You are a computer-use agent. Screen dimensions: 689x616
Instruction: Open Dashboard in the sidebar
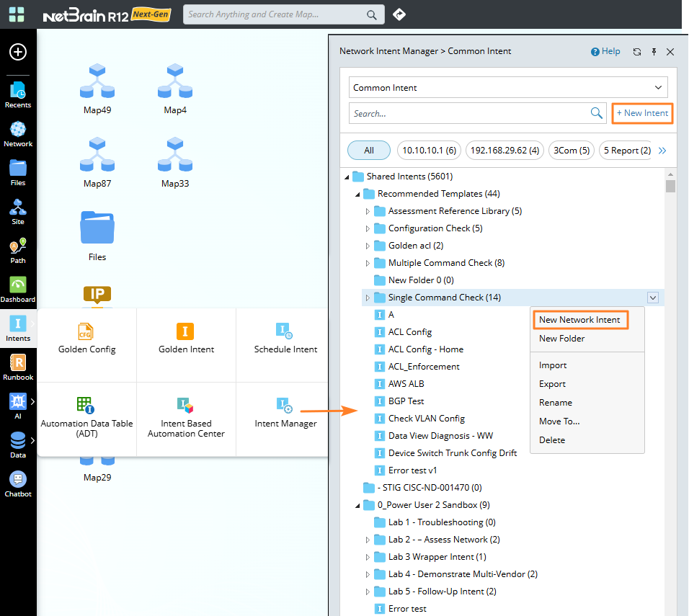coord(18,290)
